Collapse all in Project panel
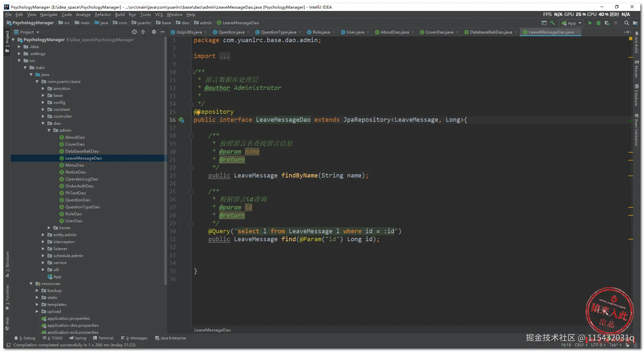The image size is (644, 352). click(x=143, y=32)
